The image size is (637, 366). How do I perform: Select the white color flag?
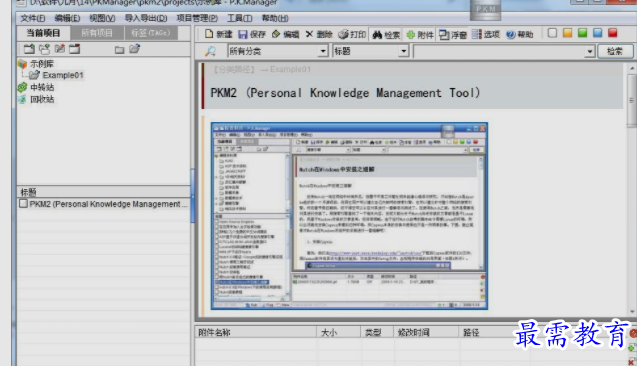point(552,33)
